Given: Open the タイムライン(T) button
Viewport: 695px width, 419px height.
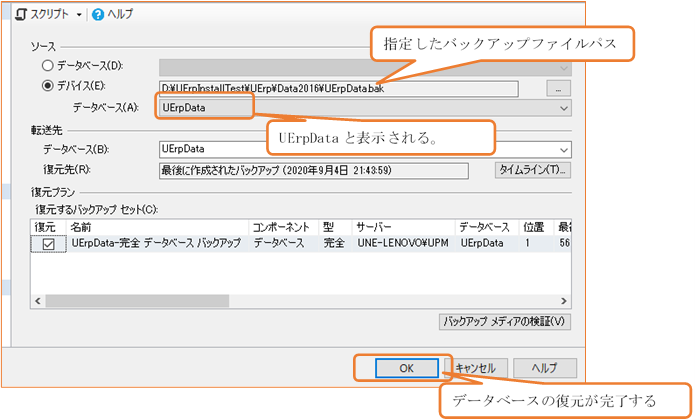Looking at the screenshot, I should point(533,169).
